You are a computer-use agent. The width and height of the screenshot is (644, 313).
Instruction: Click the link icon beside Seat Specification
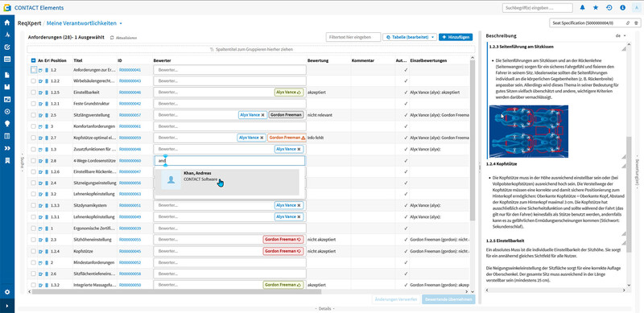[x=628, y=23]
